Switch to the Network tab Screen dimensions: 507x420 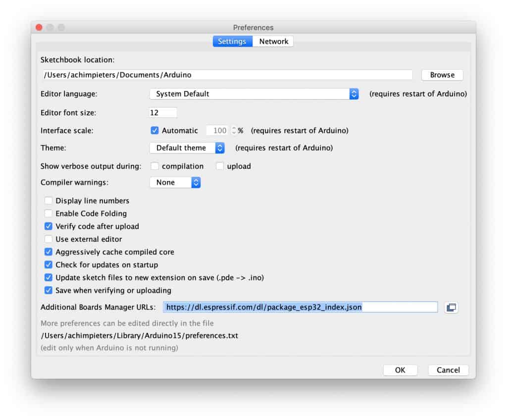273,42
